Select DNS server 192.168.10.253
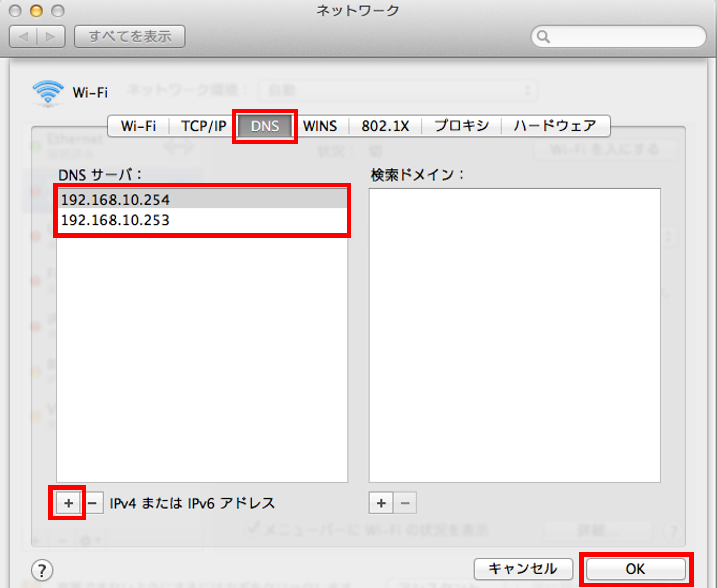 click(202, 220)
